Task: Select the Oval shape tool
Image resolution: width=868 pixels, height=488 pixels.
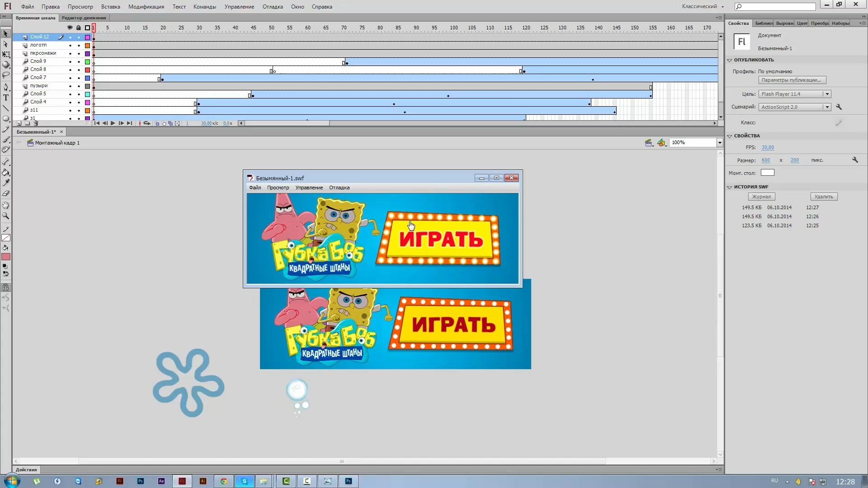Action: [5, 119]
